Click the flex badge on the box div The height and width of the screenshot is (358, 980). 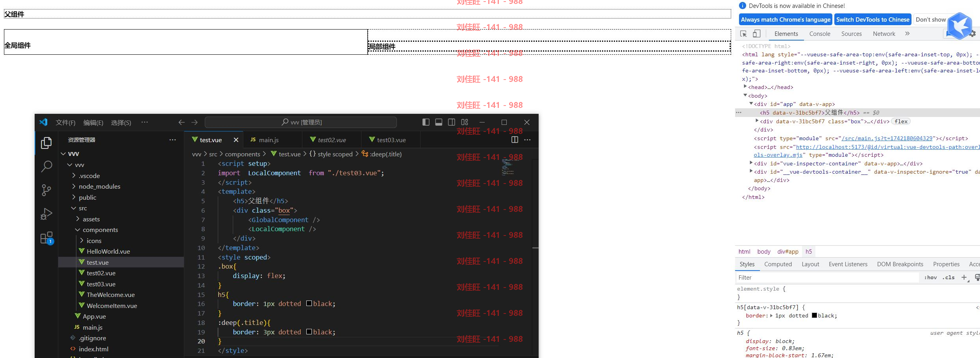[x=901, y=121]
